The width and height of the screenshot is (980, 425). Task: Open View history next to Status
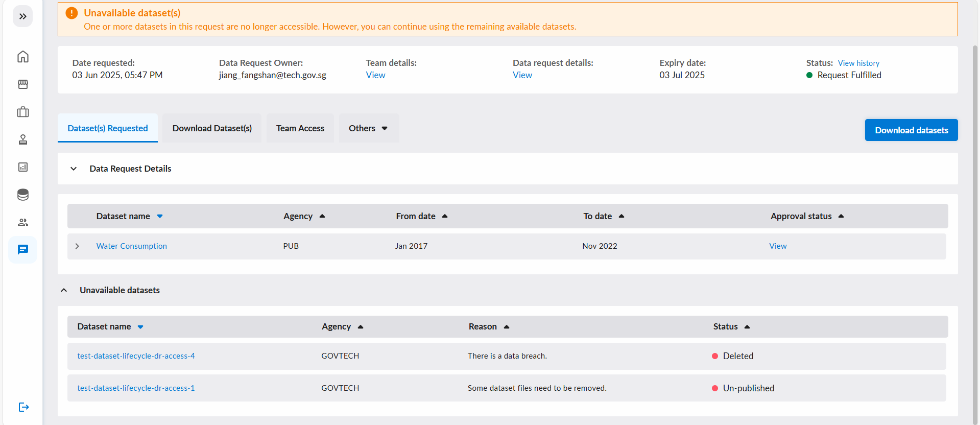pyautogui.click(x=858, y=63)
